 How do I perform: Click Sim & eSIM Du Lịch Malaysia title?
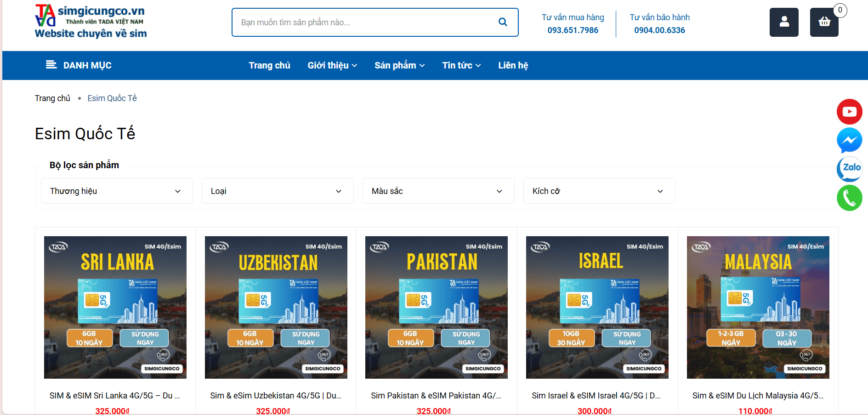click(758, 396)
